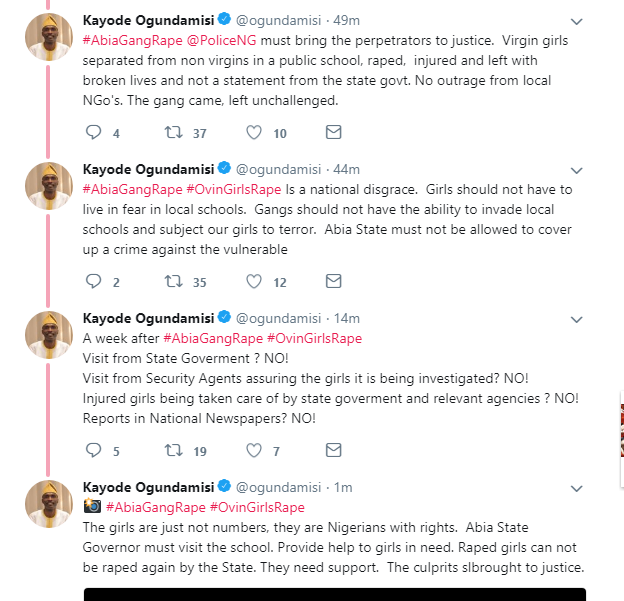Open the 14m timestamp permalink
Screen dimensions: 624x601
point(347,318)
